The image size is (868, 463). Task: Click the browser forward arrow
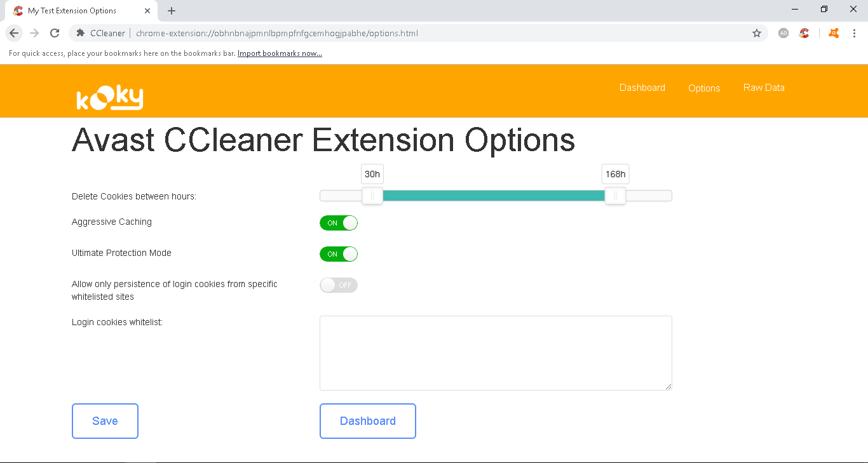pos(34,33)
